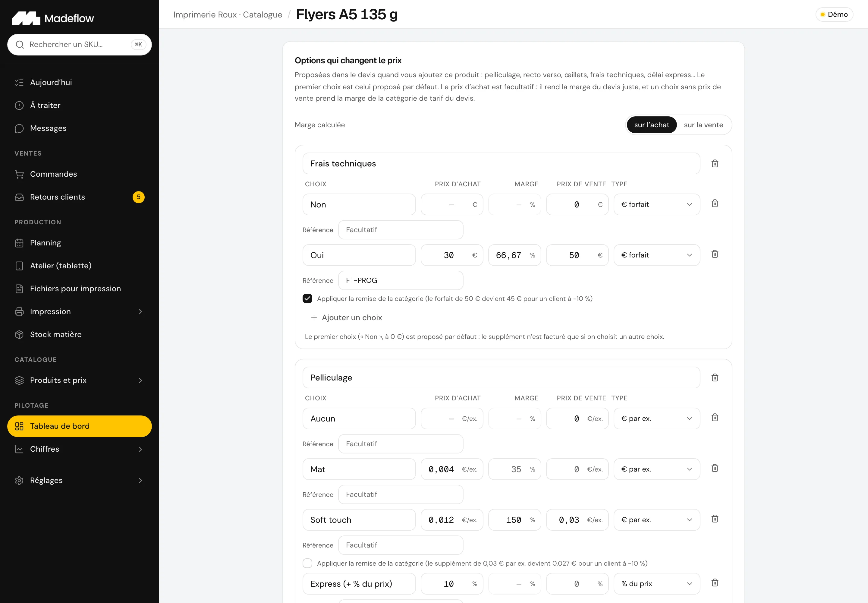
Task: Delete the Express choice row
Action: click(x=715, y=583)
